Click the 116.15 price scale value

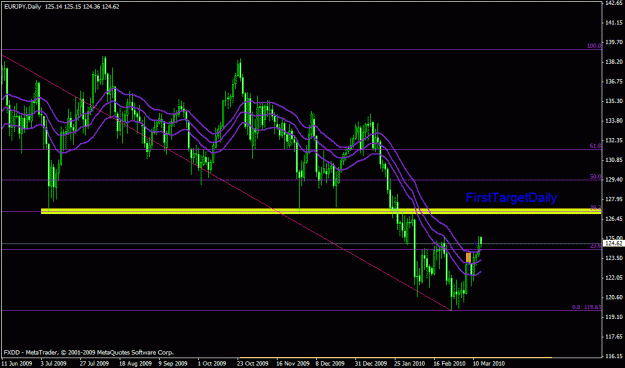coord(614,356)
